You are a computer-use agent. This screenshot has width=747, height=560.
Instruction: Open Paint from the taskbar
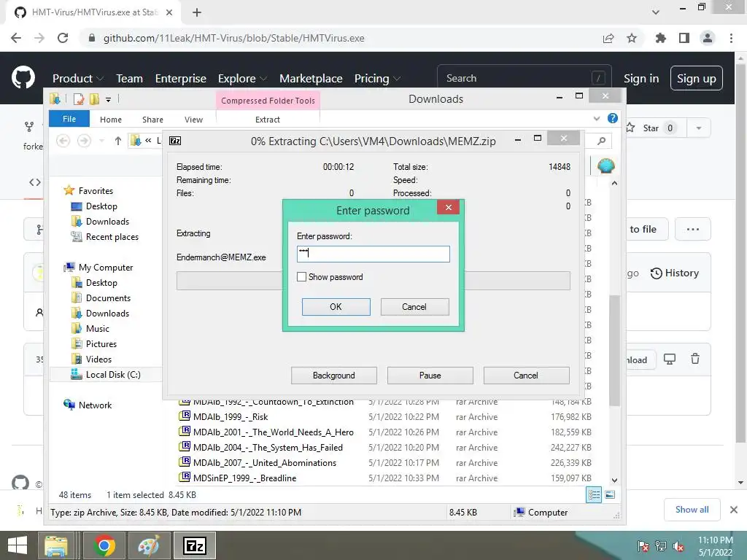coord(149,545)
